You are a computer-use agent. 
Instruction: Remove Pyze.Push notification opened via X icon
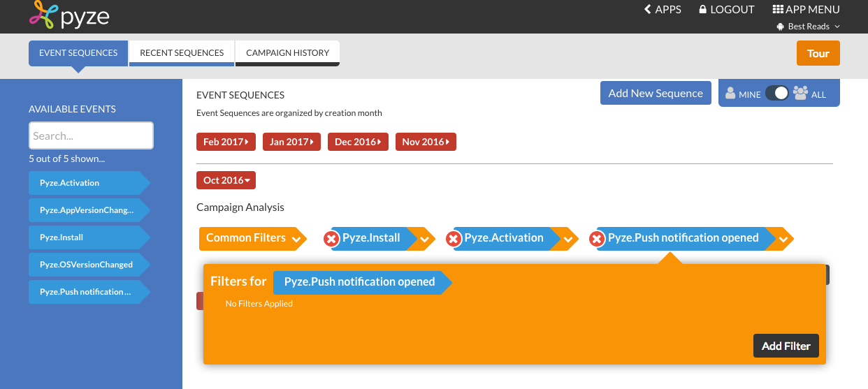[596, 240]
